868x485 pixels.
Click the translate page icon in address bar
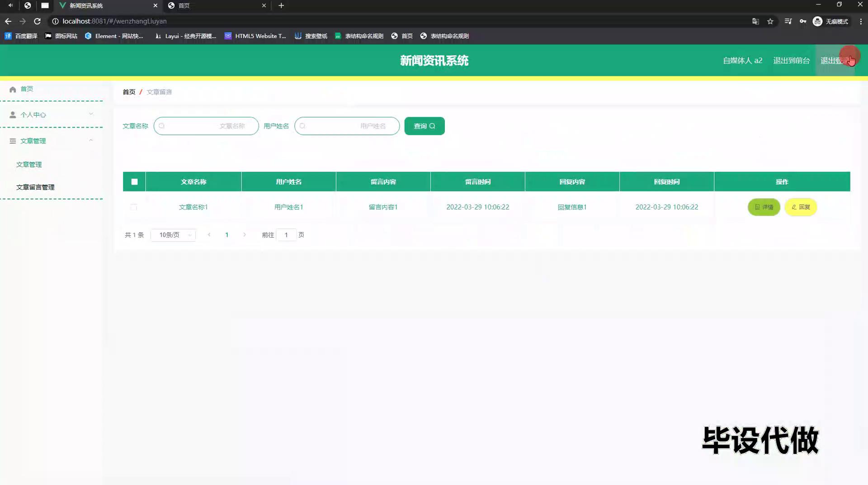click(755, 21)
